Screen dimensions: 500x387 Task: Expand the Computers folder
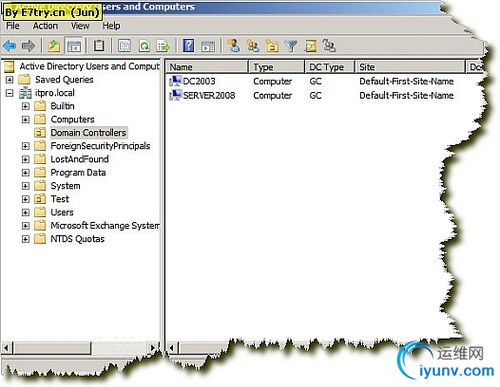point(25,119)
